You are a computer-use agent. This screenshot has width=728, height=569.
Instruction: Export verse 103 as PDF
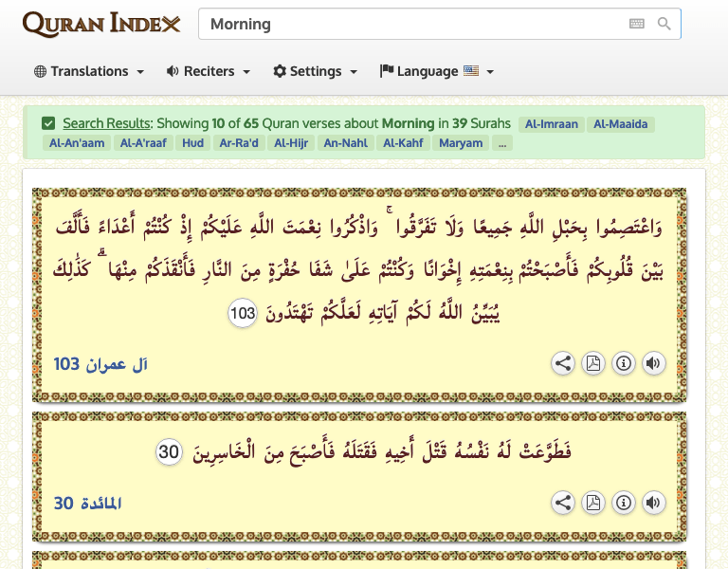pyautogui.click(x=592, y=363)
